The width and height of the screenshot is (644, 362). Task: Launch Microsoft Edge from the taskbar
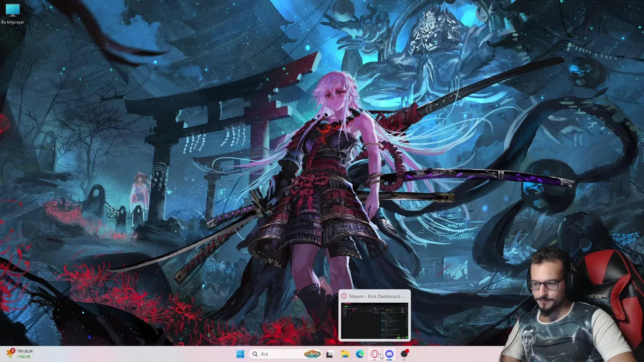(x=360, y=354)
